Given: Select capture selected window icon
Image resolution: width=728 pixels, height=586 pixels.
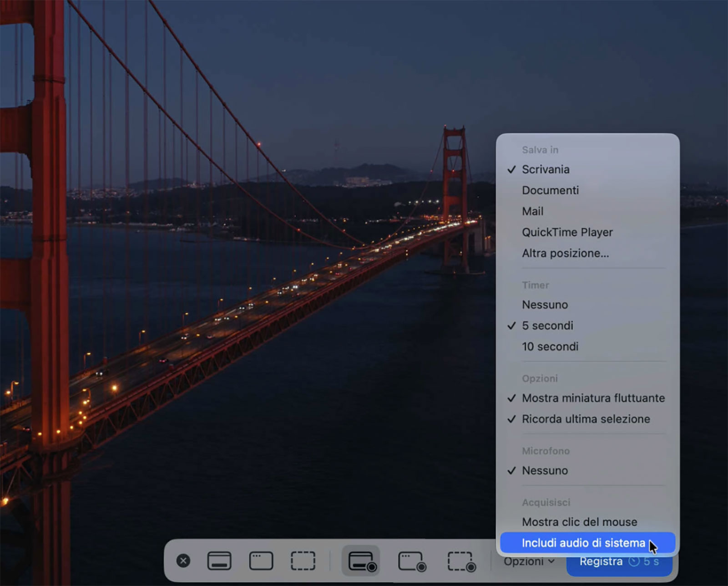Looking at the screenshot, I should [x=261, y=561].
